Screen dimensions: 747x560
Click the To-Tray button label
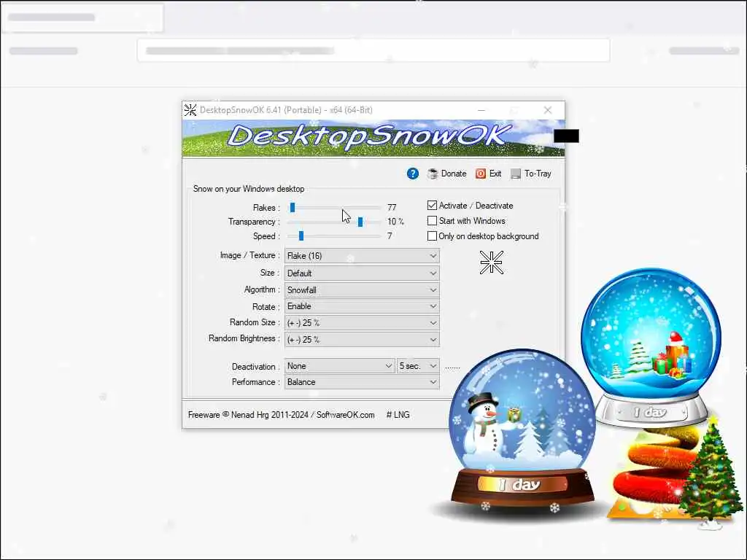click(x=538, y=174)
